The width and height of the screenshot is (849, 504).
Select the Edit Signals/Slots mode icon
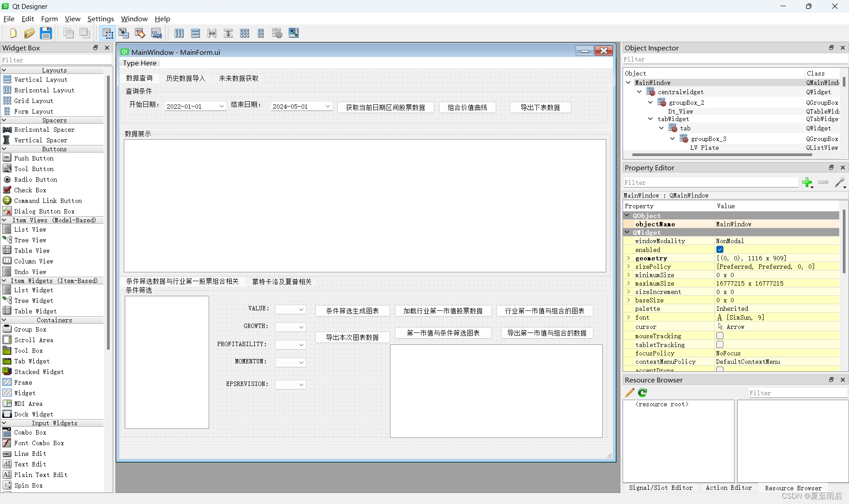(124, 33)
